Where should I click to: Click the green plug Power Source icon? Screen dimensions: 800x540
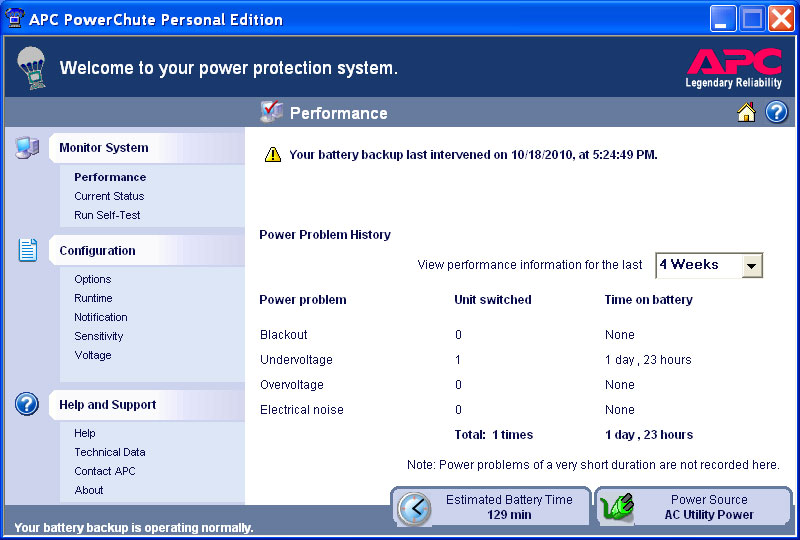tap(617, 508)
